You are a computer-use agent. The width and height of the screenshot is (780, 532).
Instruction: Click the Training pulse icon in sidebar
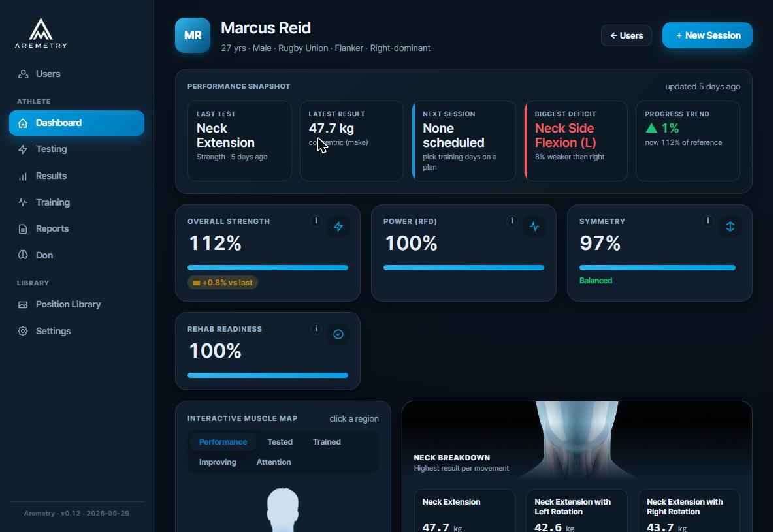coord(23,202)
